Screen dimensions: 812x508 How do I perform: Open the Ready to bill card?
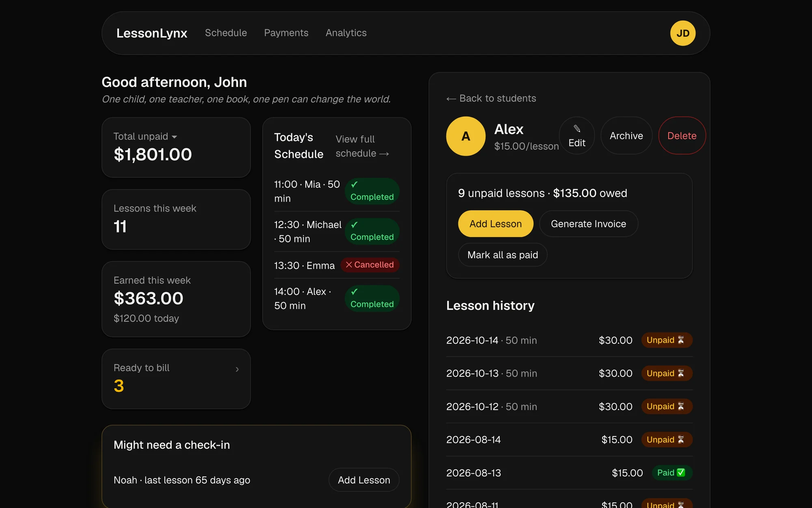(x=176, y=379)
